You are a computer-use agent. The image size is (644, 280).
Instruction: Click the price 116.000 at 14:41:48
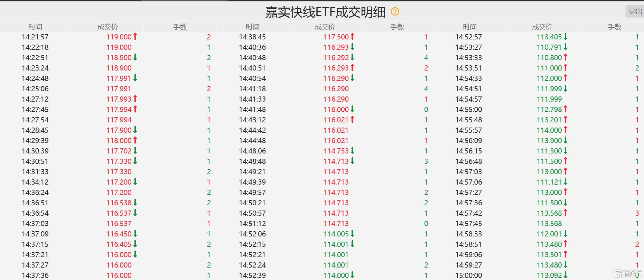point(336,110)
